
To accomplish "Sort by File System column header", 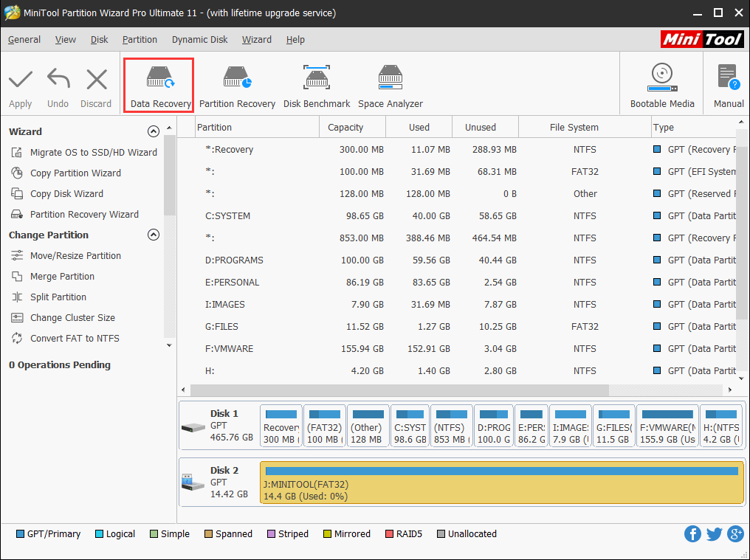I will tap(585, 127).
